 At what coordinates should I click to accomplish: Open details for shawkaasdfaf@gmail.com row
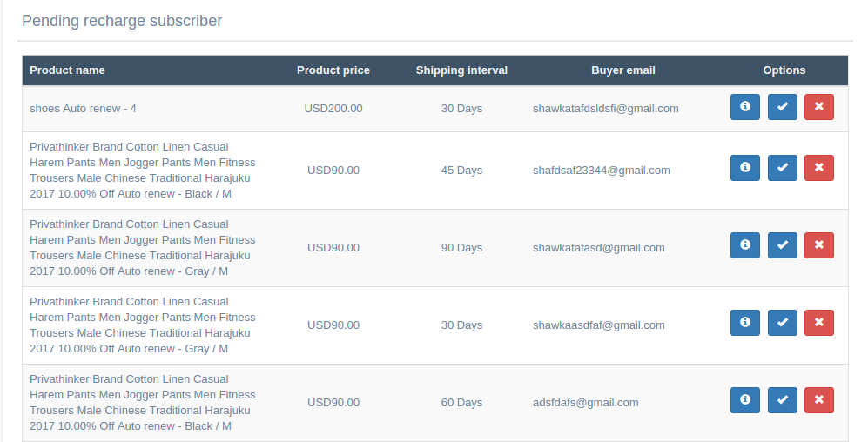point(745,323)
